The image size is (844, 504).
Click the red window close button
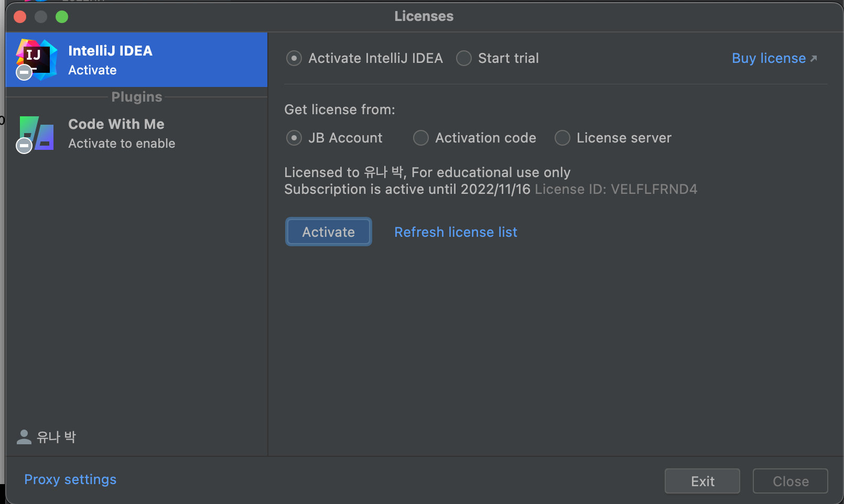(x=20, y=17)
